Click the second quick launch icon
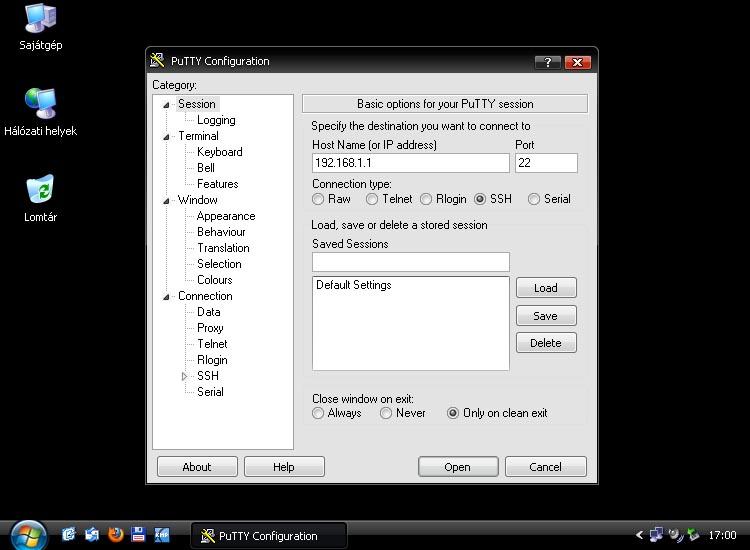The width and height of the screenshot is (750, 550). 92,535
